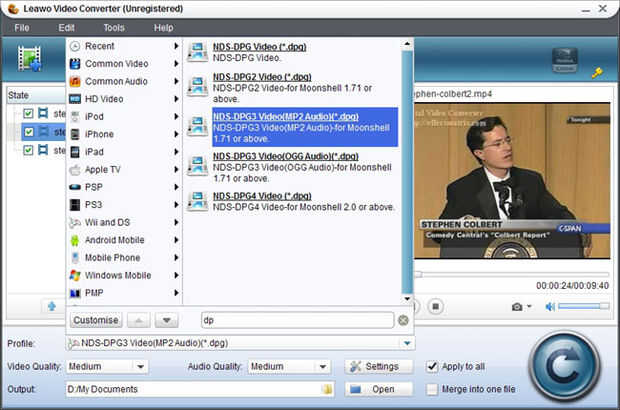The width and height of the screenshot is (620, 410).
Task: Expand the PMP submenu arrow
Action: tap(176, 293)
